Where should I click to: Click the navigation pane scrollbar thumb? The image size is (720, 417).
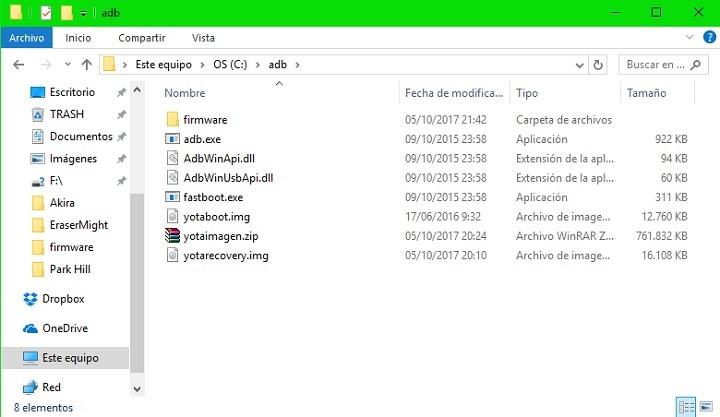pyautogui.click(x=137, y=282)
